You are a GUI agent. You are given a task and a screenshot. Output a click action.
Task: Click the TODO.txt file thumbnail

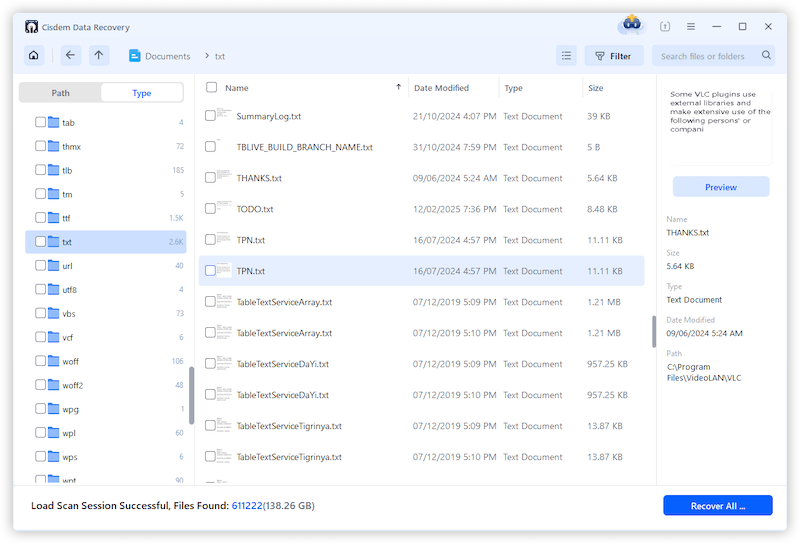pyautogui.click(x=224, y=207)
